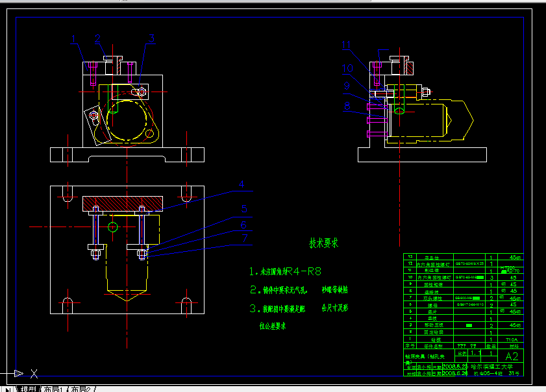
Task: Select the T10A material cell
Action: 512,339
